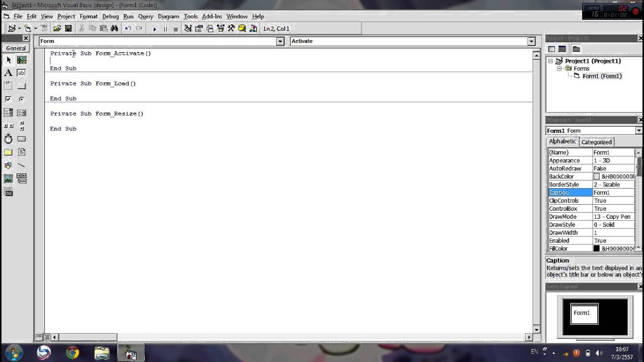The height and width of the screenshot is (362, 644).
Task: Open the Project menu
Action: (66, 17)
